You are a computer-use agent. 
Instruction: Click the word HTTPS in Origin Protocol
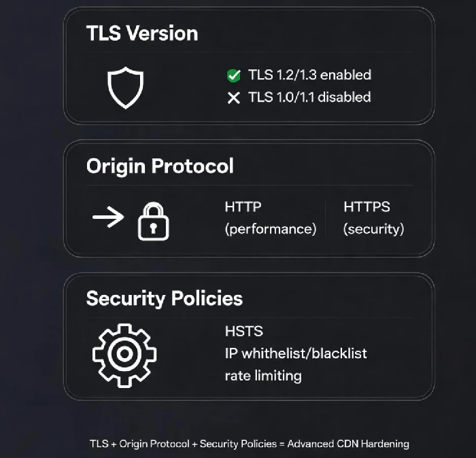367,207
